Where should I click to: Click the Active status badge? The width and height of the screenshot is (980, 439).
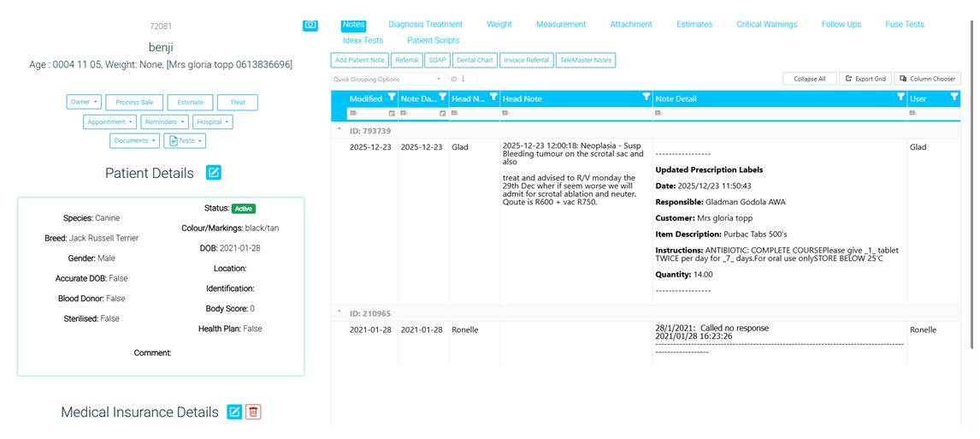(x=244, y=208)
